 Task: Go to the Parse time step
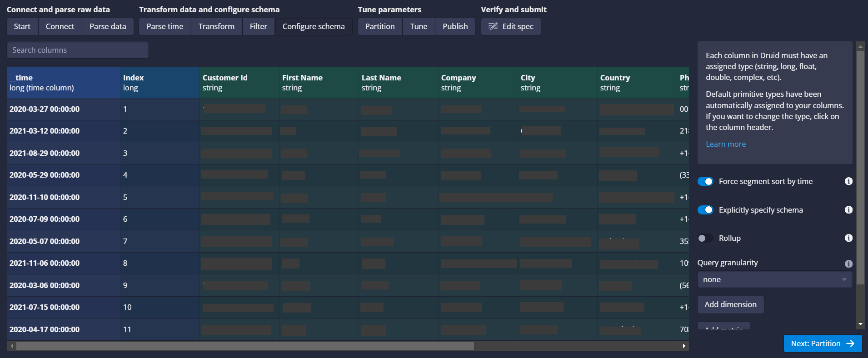[x=165, y=26]
